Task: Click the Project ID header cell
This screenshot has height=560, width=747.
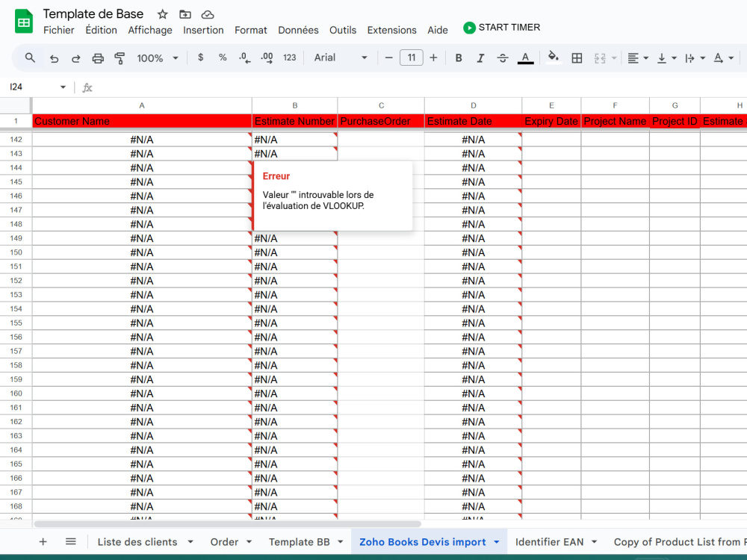Action: coord(675,121)
